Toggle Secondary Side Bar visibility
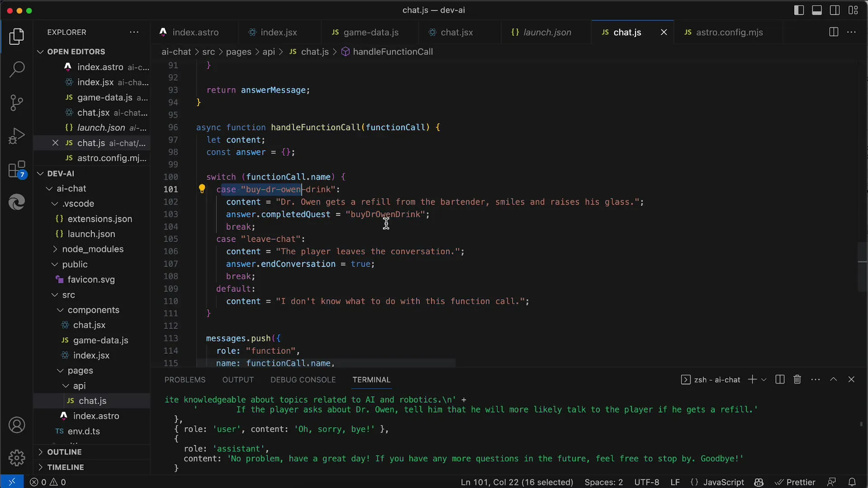 tap(835, 10)
